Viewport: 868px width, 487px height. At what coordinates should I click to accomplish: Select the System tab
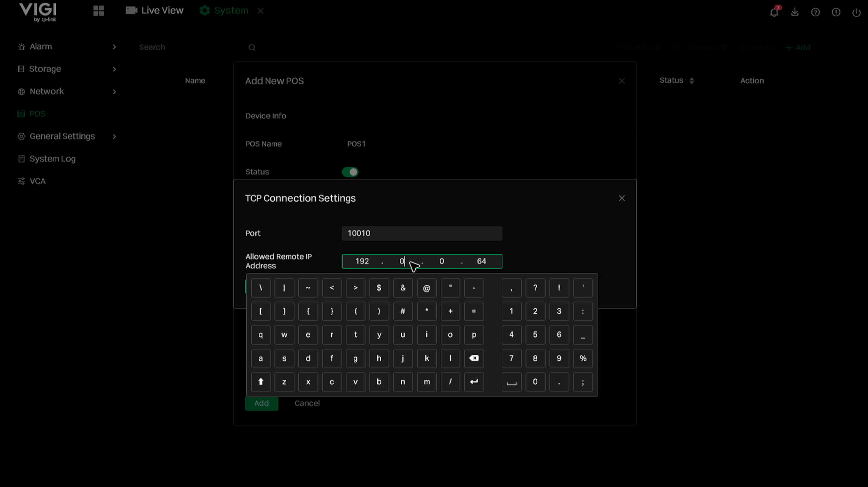click(224, 11)
